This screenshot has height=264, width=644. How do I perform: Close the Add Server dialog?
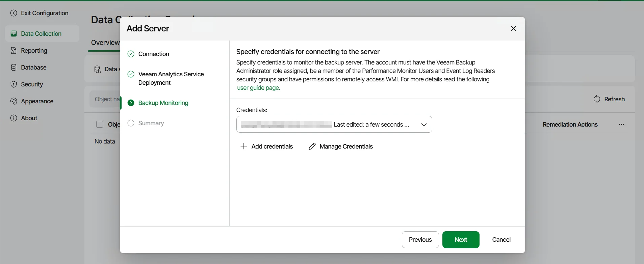tap(513, 29)
